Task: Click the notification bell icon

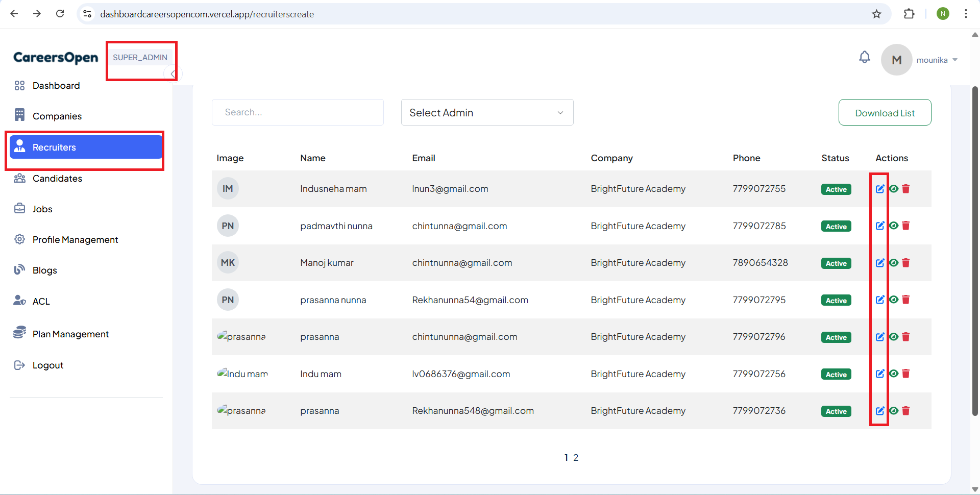Action: pyautogui.click(x=864, y=58)
